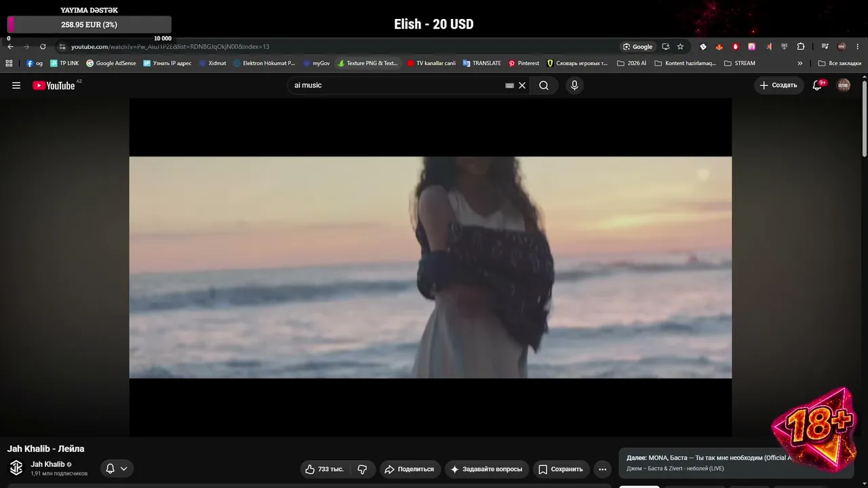Open the YouTube guide hamburger menu
Image resolution: width=868 pixels, height=488 pixels.
point(16,85)
